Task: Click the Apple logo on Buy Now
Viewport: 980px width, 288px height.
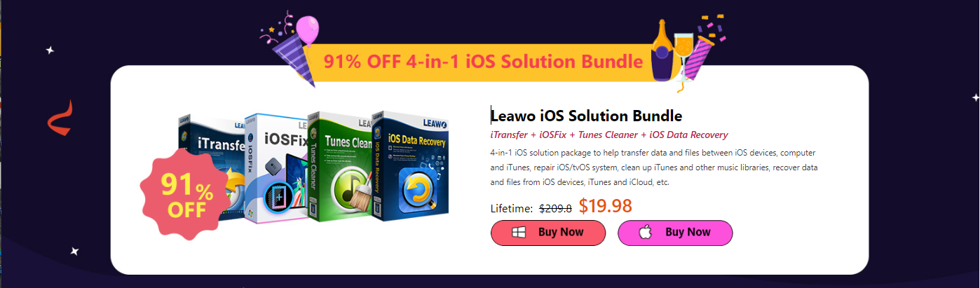Action: point(646,233)
